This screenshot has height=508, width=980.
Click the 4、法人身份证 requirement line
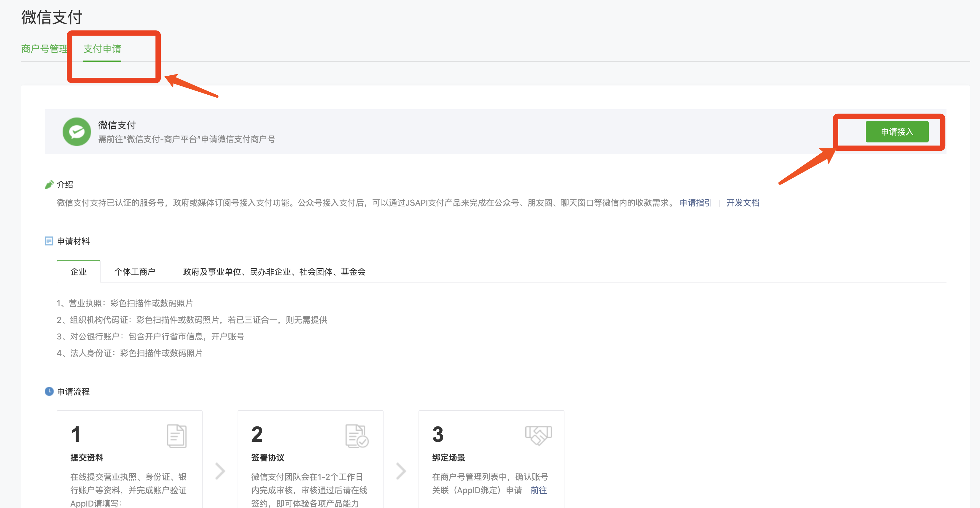tap(129, 353)
